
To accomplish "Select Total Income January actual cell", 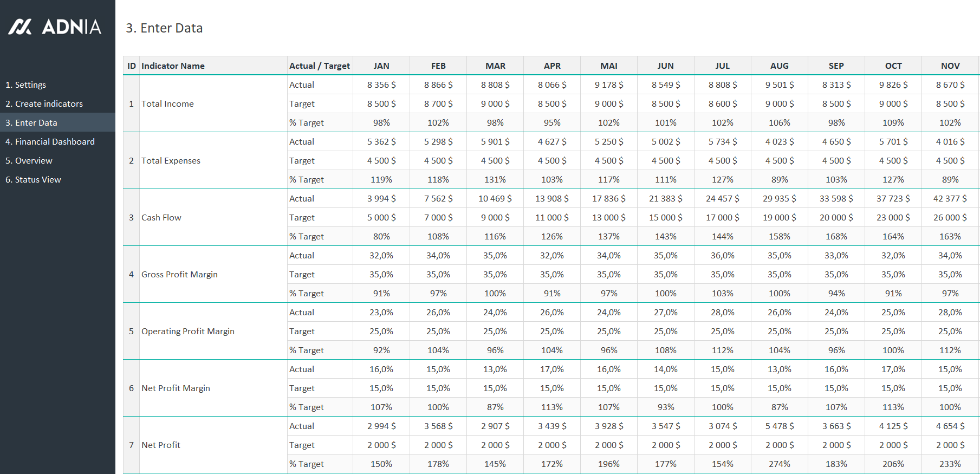I will coord(381,85).
